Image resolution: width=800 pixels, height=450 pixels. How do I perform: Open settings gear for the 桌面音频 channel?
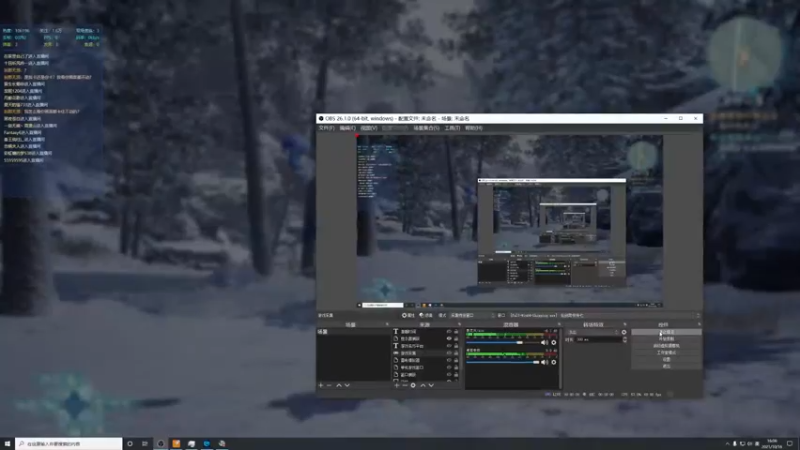(x=554, y=362)
